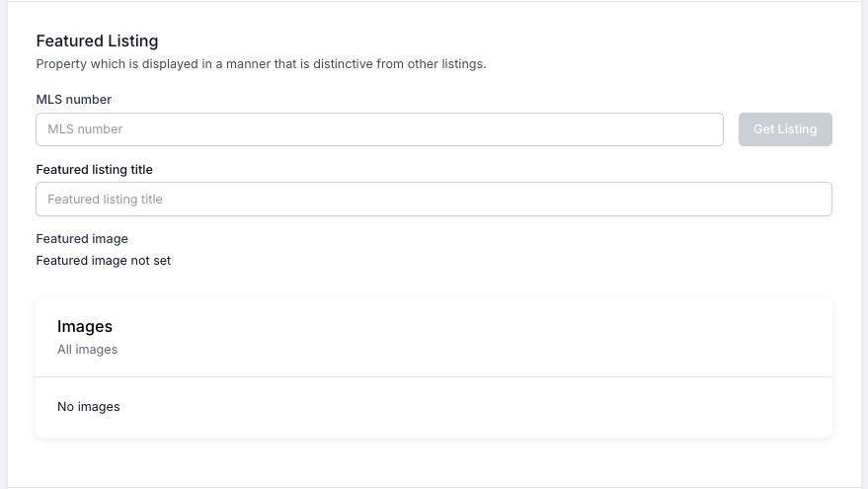Image resolution: width=868 pixels, height=489 pixels.
Task: Click the "MLS number" placeholder text
Action: [85, 129]
